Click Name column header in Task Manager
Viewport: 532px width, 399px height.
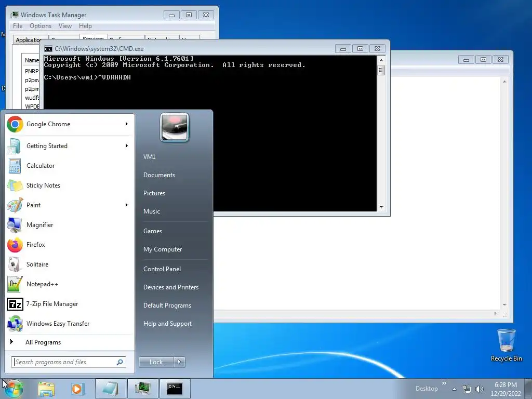click(32, 60)
